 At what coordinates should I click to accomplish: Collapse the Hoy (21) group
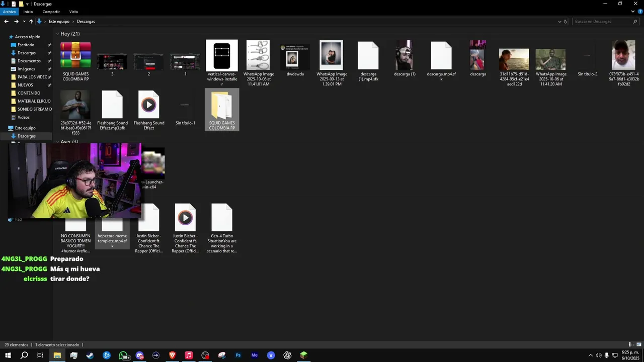pyautogui.click(x=57, y=34)
